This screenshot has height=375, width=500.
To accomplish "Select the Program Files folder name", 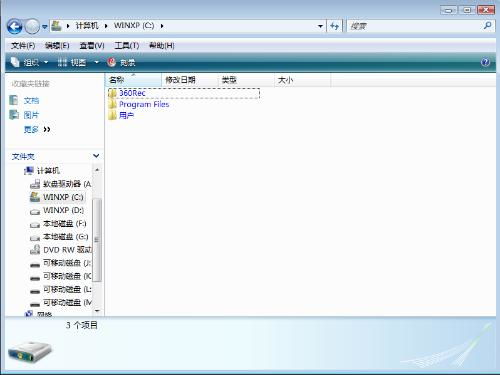I will (x=144, y=105).
